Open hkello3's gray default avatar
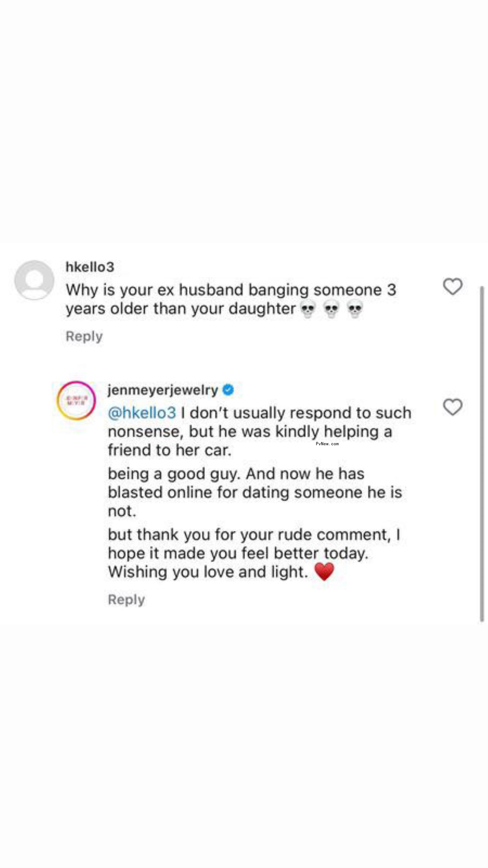 34,280
